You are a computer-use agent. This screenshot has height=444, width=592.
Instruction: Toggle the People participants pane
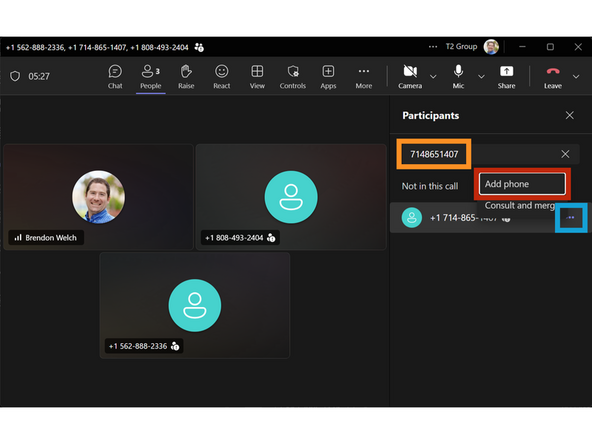[151, 76]
